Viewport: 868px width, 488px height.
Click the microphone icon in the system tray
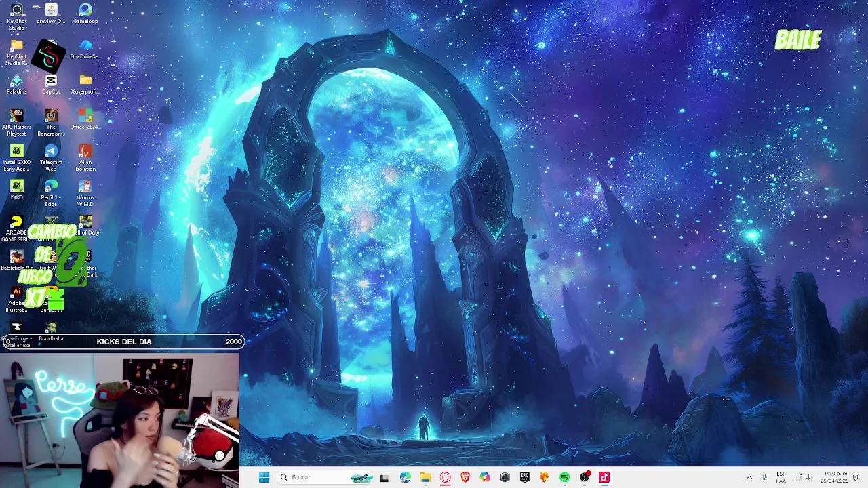(x=764, y=477)
